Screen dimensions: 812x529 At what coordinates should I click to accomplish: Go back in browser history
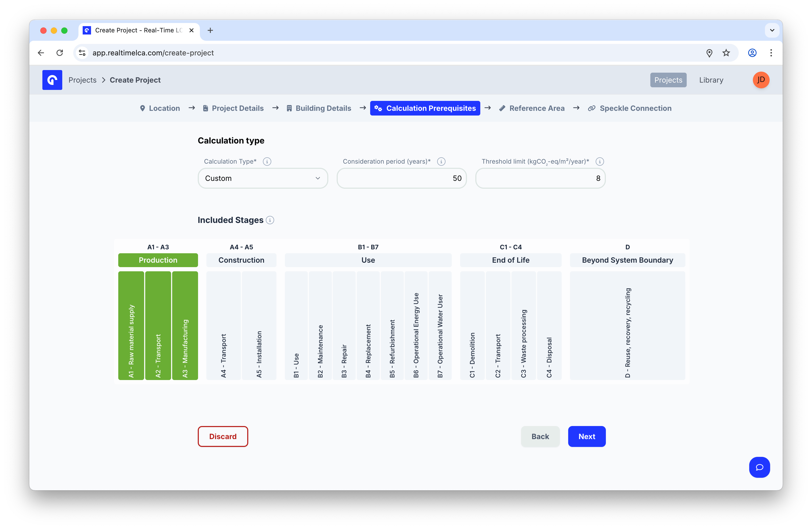(41, 53)
